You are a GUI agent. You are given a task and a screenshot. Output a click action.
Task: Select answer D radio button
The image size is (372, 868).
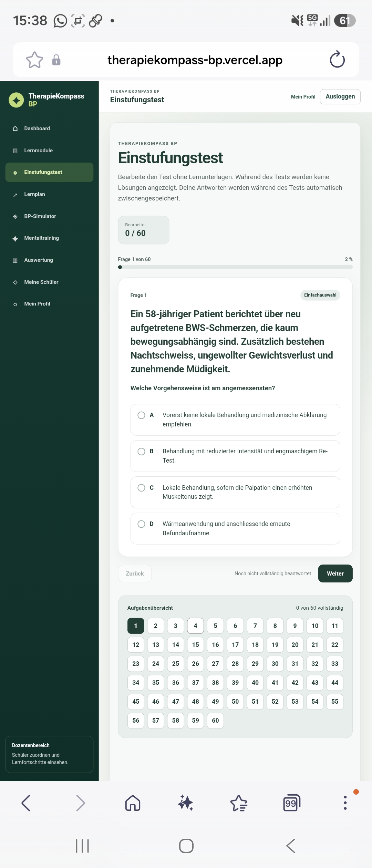tap(141, 524)
